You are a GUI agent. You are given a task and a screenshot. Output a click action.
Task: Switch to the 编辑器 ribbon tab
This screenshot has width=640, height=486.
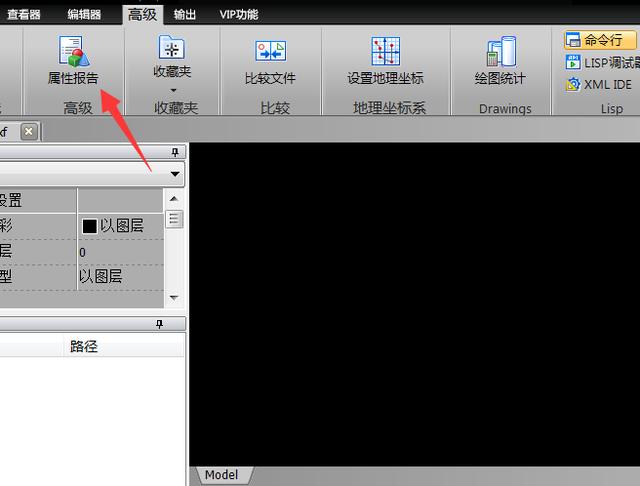click(x=84, y=15)
